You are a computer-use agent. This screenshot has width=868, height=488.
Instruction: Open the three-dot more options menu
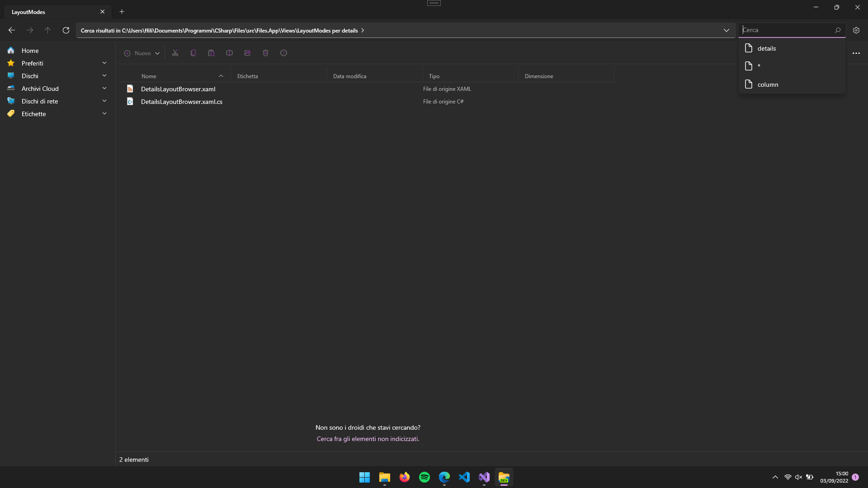coord(856,53)
